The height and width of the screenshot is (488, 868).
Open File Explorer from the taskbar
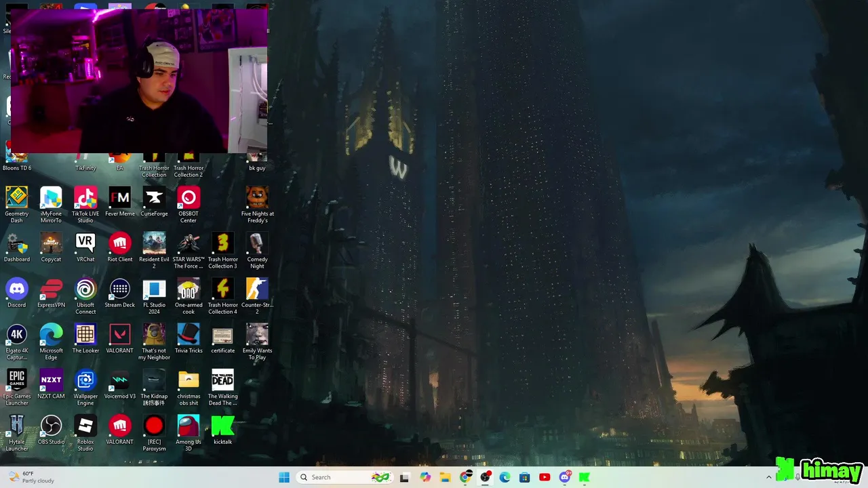pos(445,477)
